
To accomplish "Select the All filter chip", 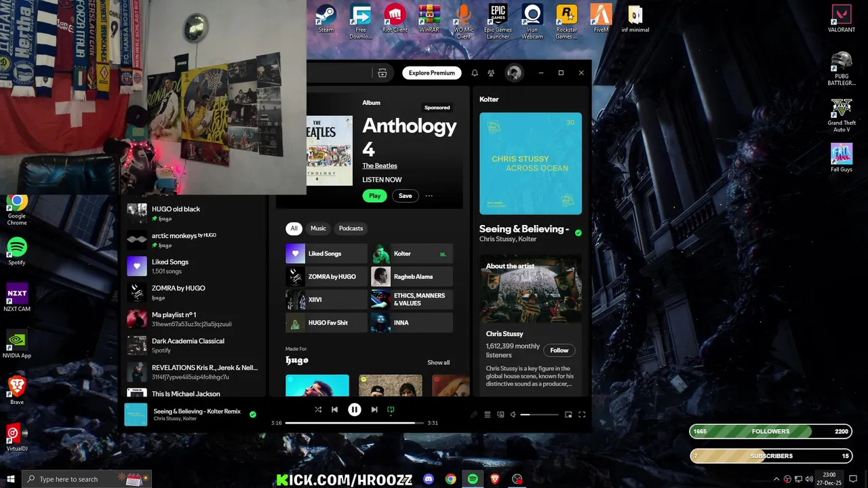I will pos(294,228).
